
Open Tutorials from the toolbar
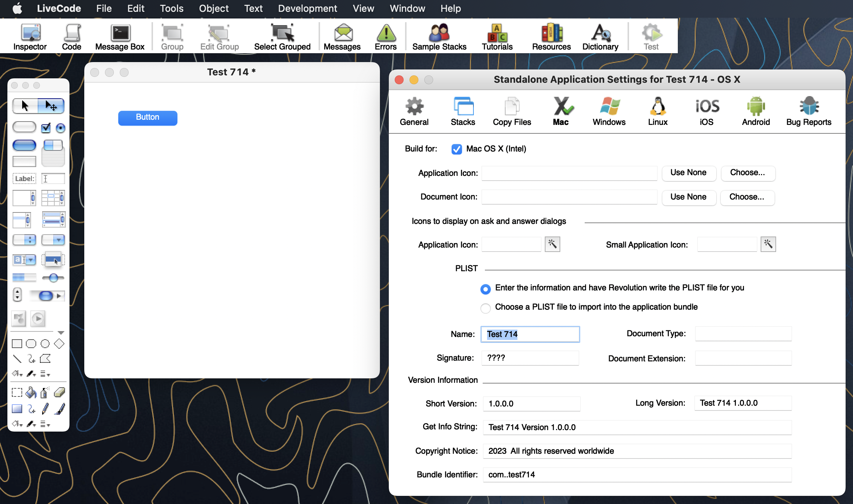[497, 37]
